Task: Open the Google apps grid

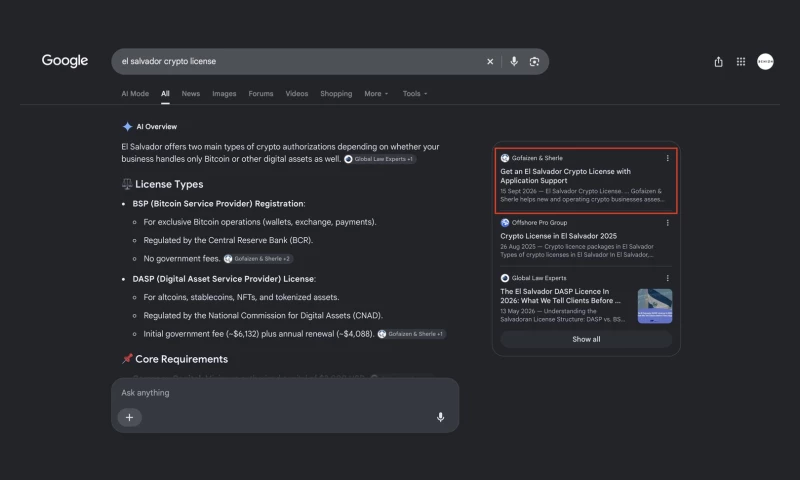Action: tap(741, 62)
